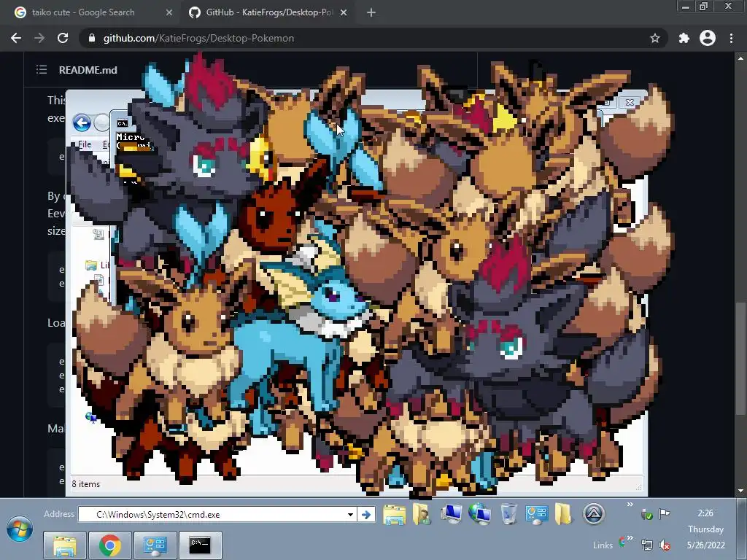This screenshot has height=560, width=747.
Task: Click Chrome's forward arrow button
Action: point(39,38)
